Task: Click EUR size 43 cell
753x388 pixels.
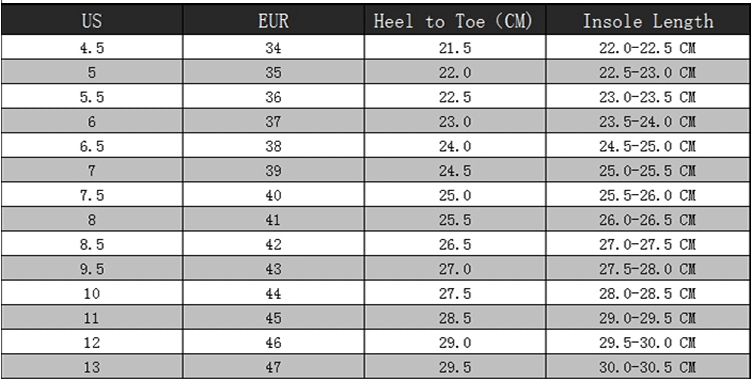Action: (x=273, y=268)
